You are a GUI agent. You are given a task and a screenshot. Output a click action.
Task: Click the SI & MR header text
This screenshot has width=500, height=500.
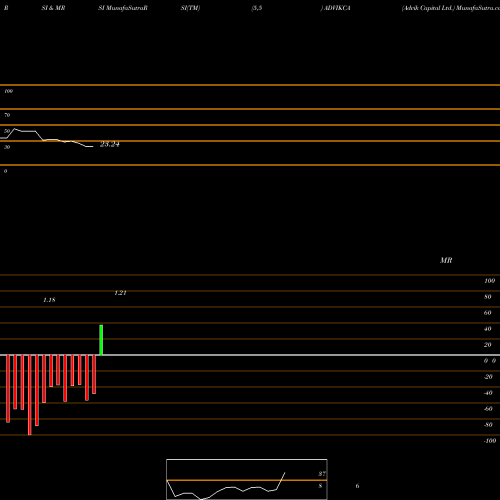click(x=53, y=8)
